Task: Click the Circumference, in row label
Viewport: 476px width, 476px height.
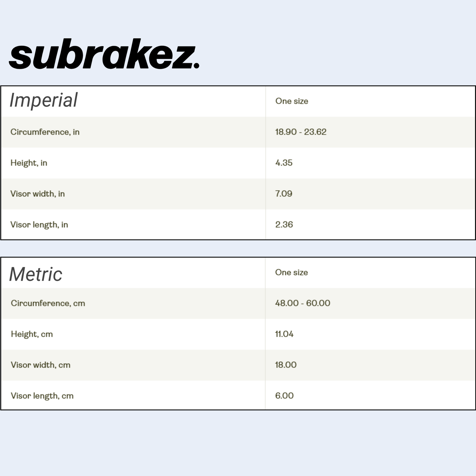Action: 45,132
